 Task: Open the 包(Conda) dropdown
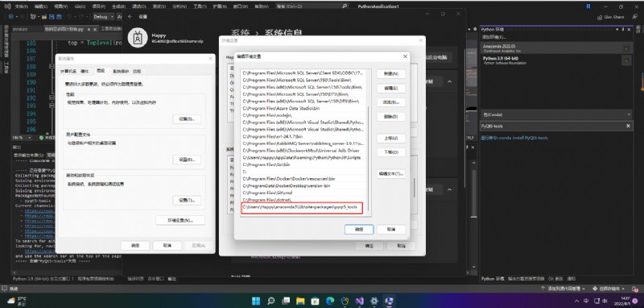(556, 114)
